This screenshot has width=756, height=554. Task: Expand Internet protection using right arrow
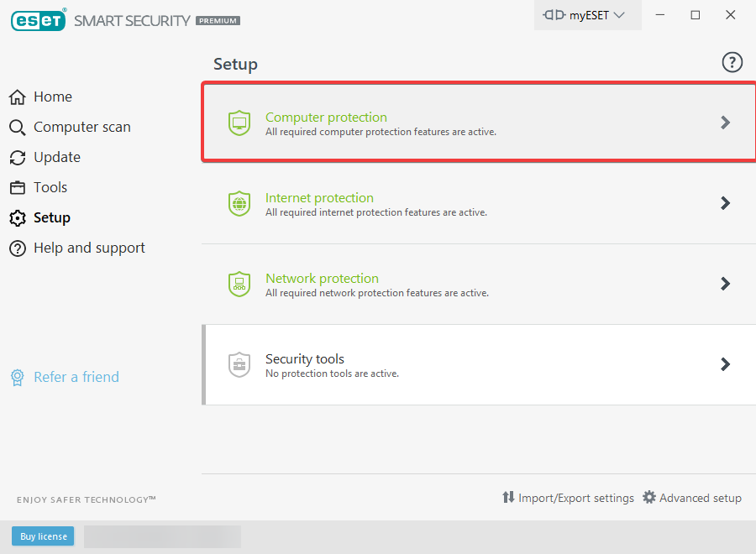click(x=726, y=203)
